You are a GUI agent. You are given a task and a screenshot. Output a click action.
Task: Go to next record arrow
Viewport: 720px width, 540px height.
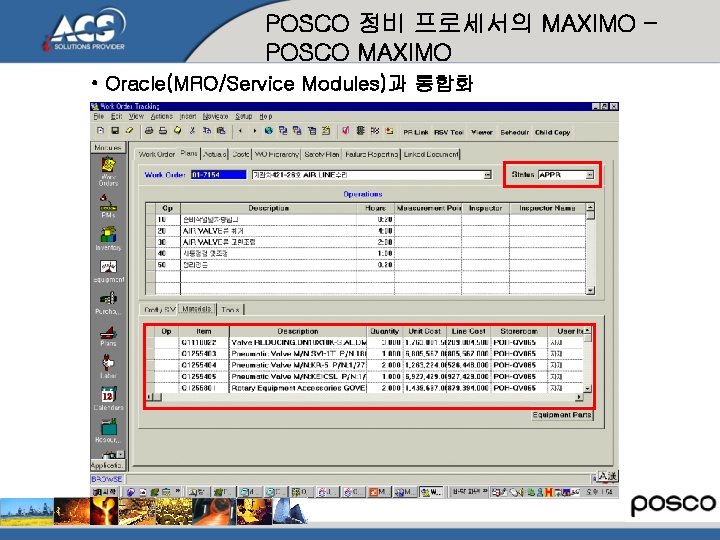coord(254,131)
